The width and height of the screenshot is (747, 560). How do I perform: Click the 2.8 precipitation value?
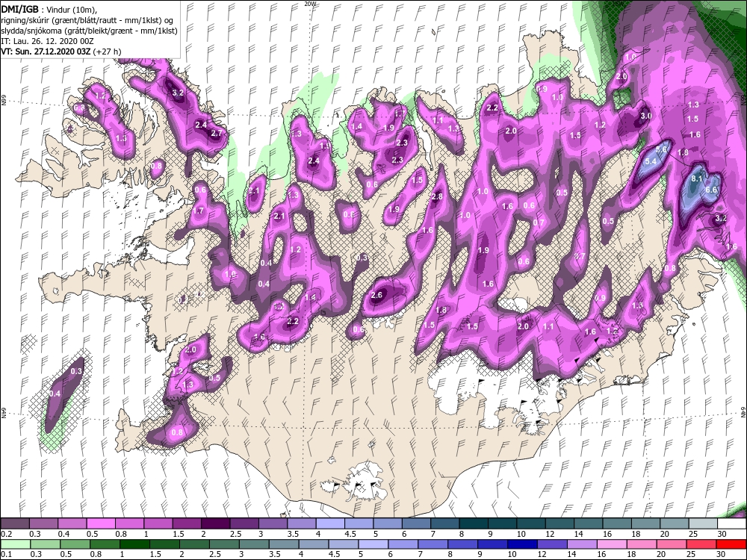(x=437, y=196)
